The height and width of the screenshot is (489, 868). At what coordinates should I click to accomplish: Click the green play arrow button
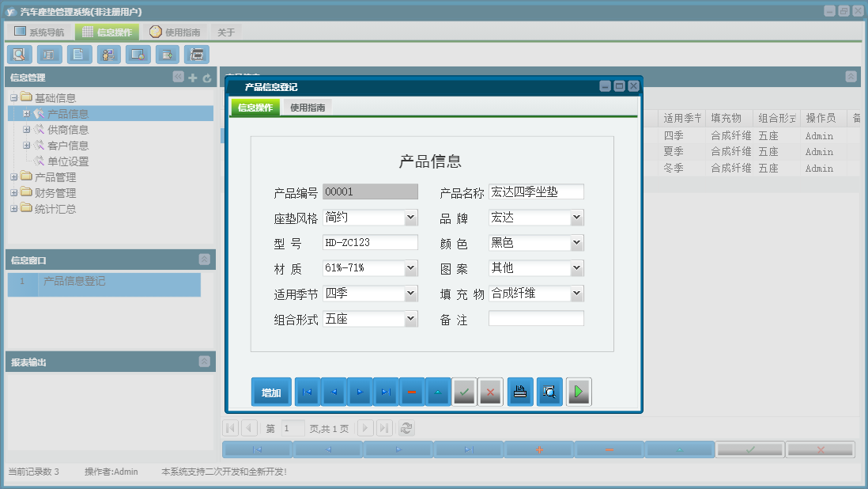click(x=579, y=392)
